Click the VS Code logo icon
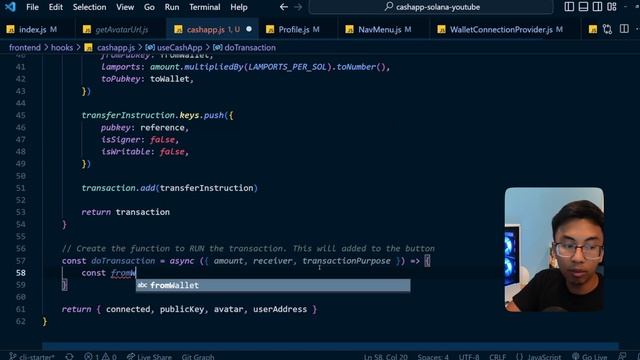 click(x=10, y=7)
